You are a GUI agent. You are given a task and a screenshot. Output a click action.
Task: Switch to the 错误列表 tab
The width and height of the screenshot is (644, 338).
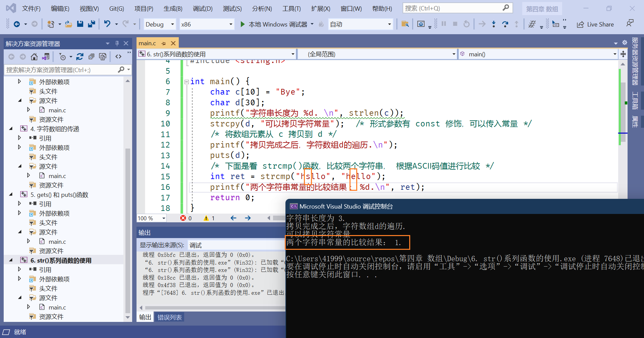(169, 317)
